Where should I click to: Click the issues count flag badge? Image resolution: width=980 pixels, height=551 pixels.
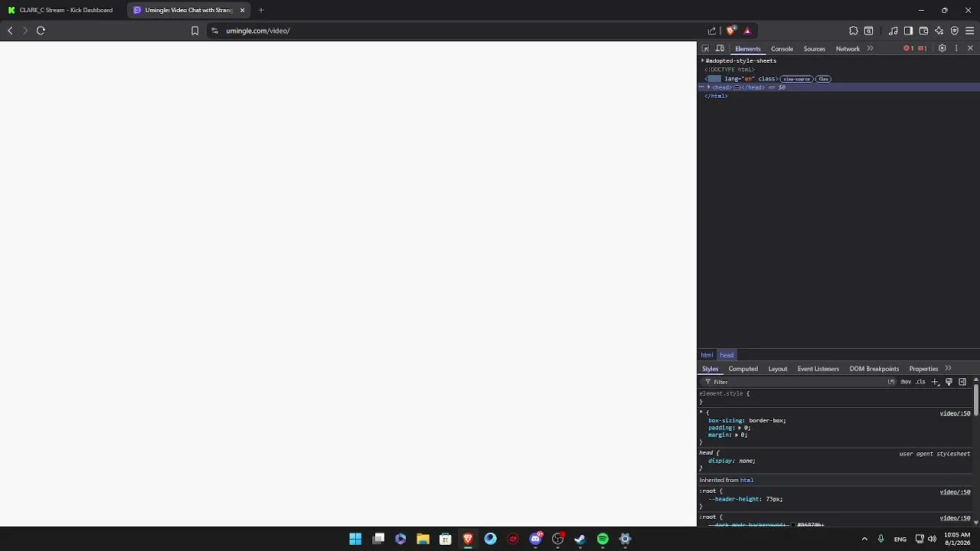coord(923,48)
